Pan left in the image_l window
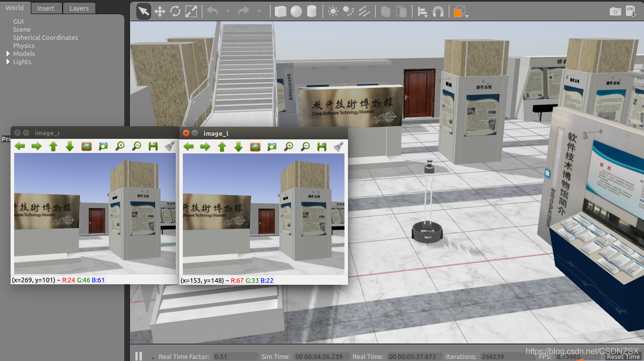This screenshot has height=361, width=644. (x=188, y=146)
